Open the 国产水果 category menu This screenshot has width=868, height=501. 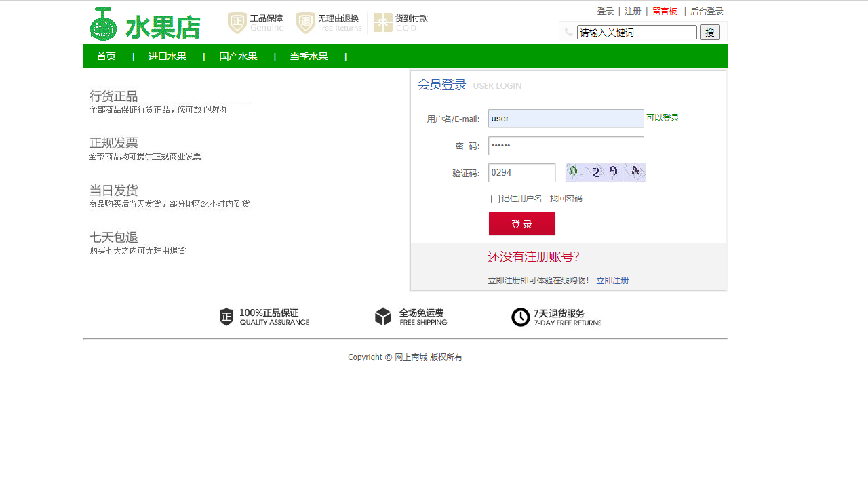[x=239, y=56]
